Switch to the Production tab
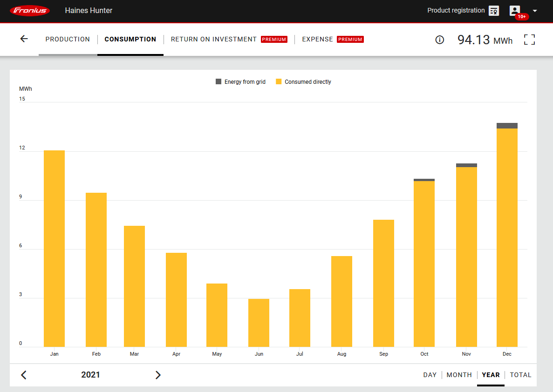 68,39
